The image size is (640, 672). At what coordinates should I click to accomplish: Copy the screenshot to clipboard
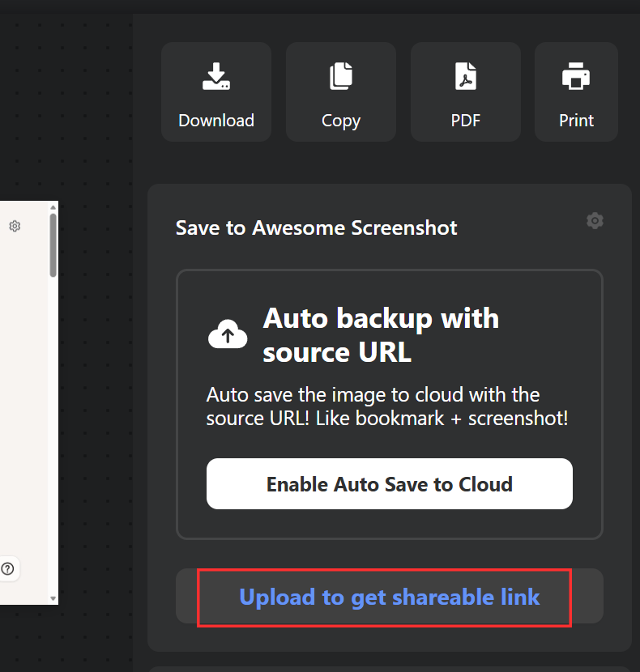click(341, 91)
